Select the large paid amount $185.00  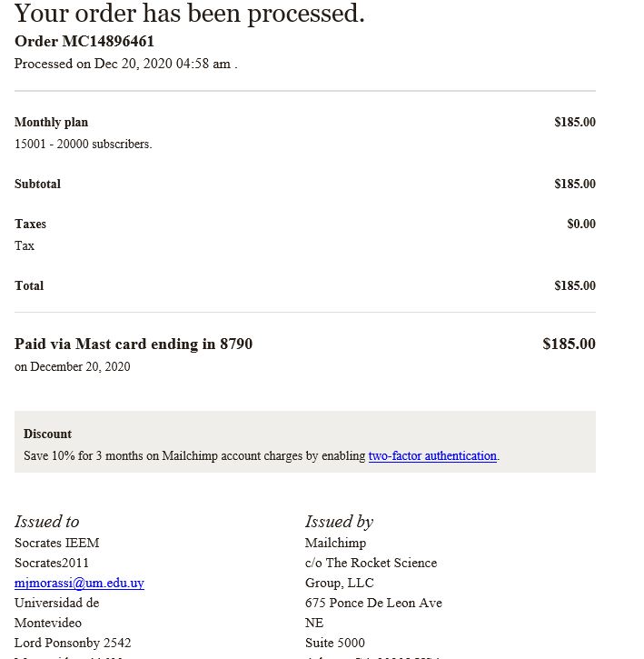[569, 344]
